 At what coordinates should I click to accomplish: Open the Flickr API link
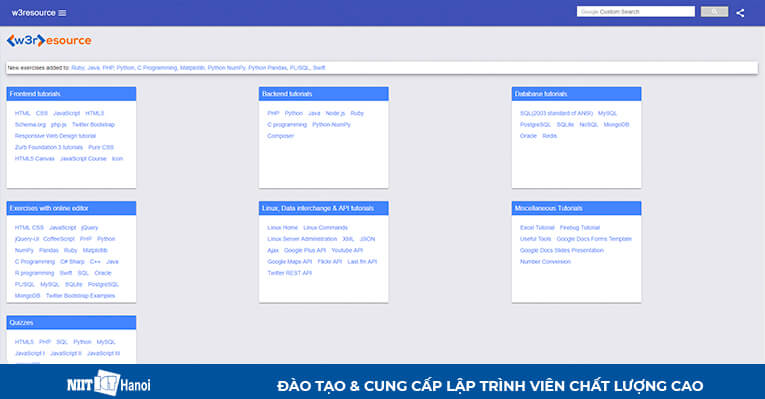[330, 262]
